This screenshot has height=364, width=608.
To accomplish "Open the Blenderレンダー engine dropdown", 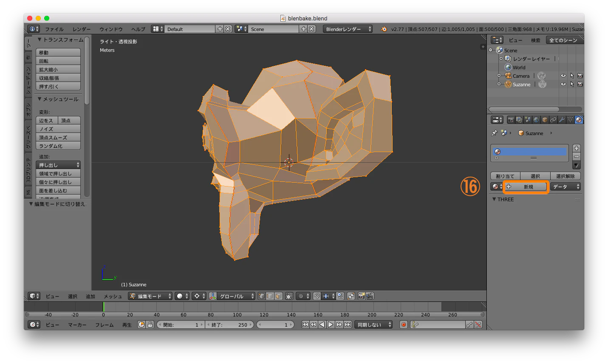I will (x=348, y=29).
